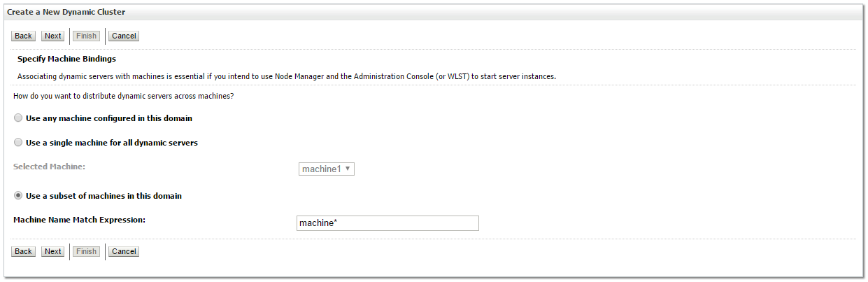868x282 pixels.
Task: Click the 'Specify Machine Bindings' heading
Action: pos(66,59)
